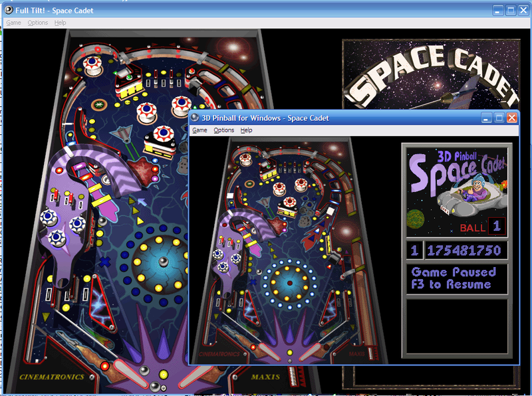Open Help menu in 3D Pinball window
The image size is (532, 396).
tap(246, 130)
